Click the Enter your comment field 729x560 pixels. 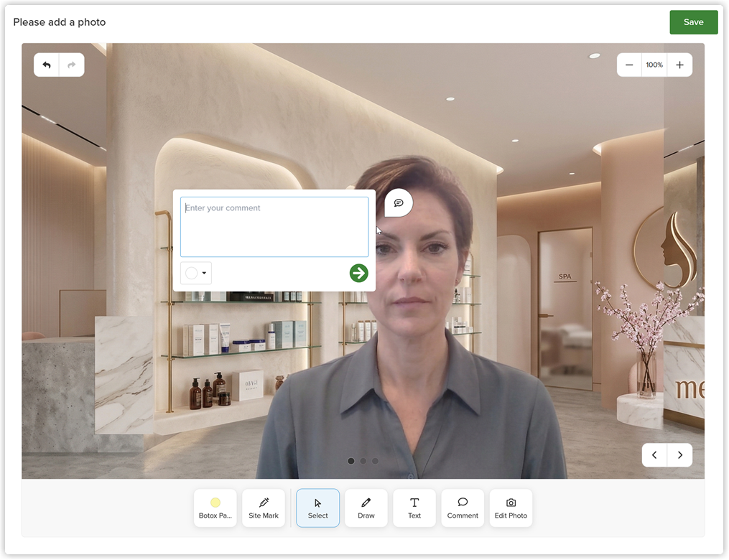[274, 227]
